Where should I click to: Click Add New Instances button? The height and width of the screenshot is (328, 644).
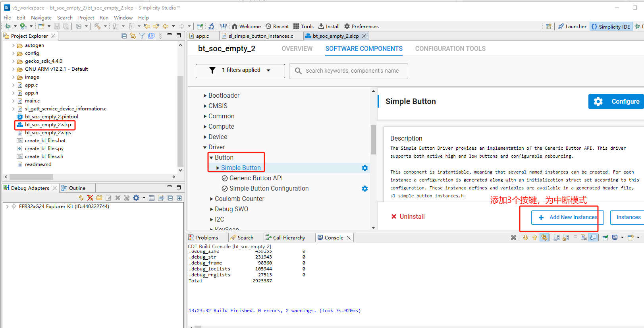(567, 217)
